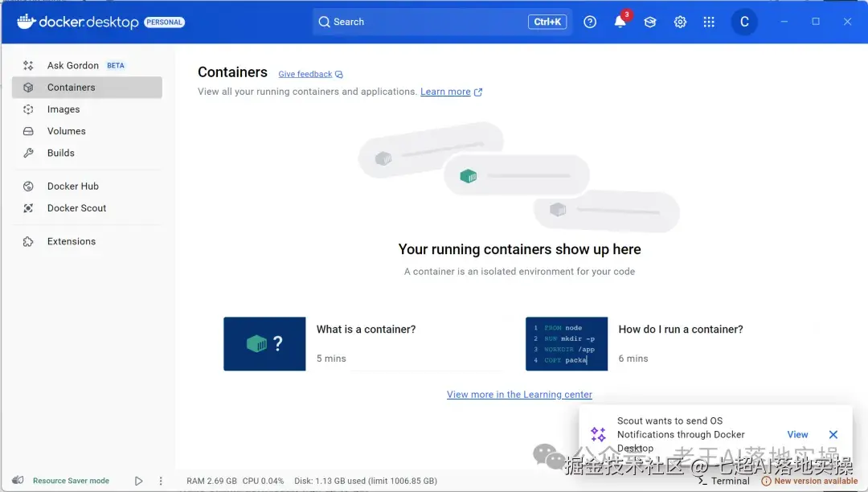Viewport: 868px width, 492px height.
Task: Open Docker Scout in the sidebar
Action: (x=87, y=208)
